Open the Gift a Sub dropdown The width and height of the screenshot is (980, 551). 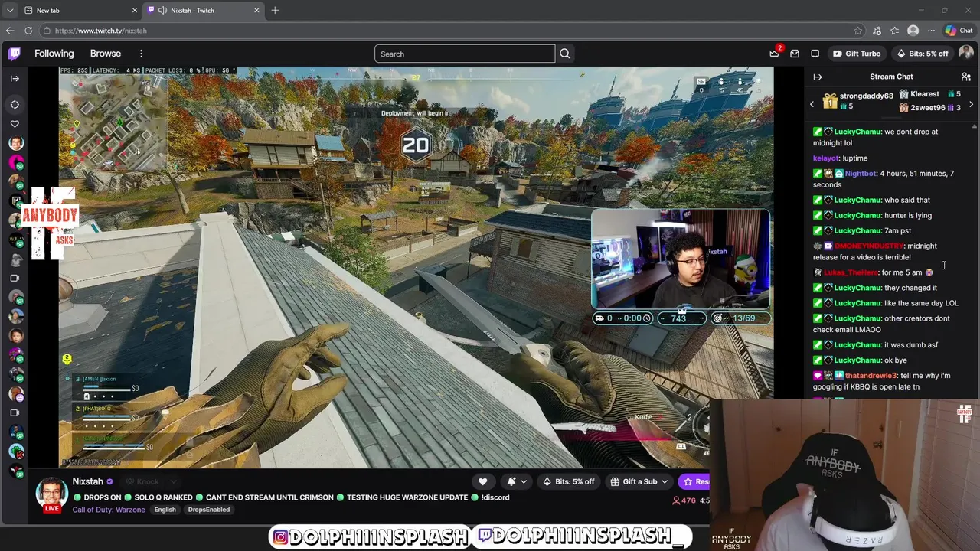(x=639, y=481)
